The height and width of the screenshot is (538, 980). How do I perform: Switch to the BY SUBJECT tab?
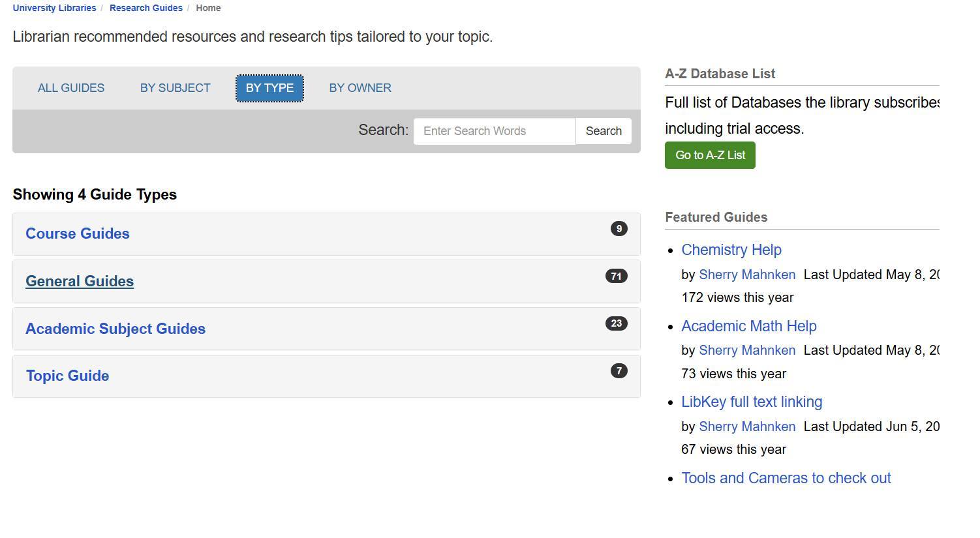pyautogui.click(x=176, y=88)
